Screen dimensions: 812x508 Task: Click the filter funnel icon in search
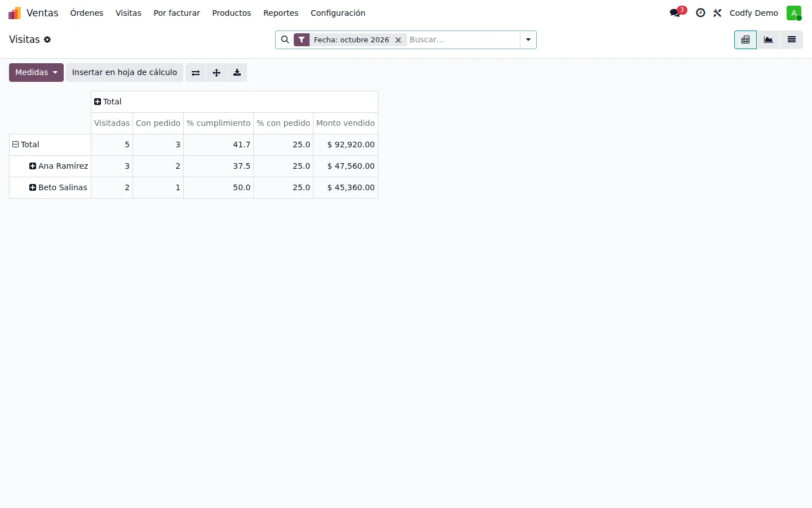pyautogui.click(x=302, y=40)
